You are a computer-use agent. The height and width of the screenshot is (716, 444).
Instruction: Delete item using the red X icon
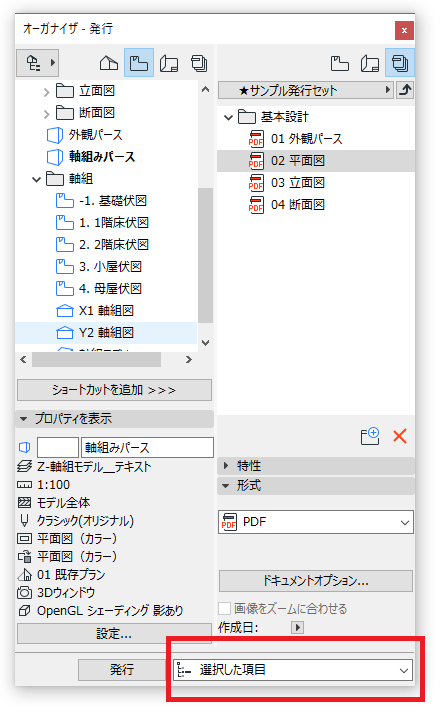click(400, 436)
